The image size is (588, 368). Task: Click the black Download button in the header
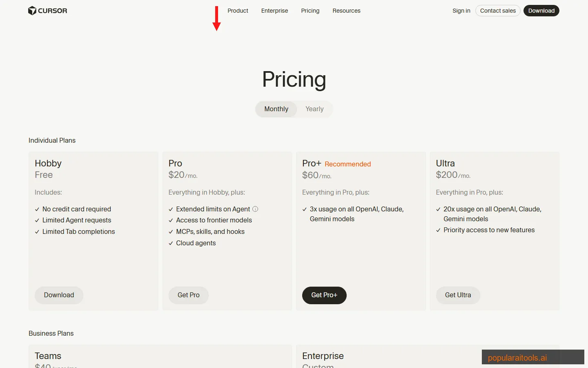[541, 11]
